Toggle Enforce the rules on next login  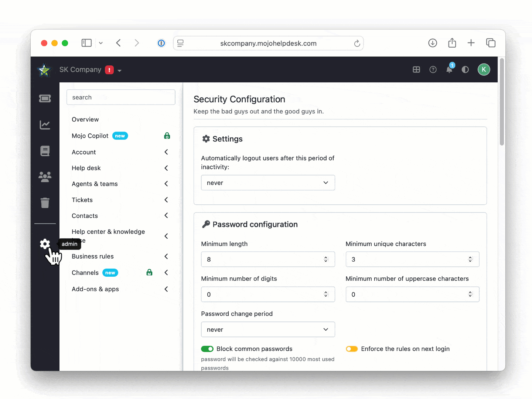coord(352,349)
